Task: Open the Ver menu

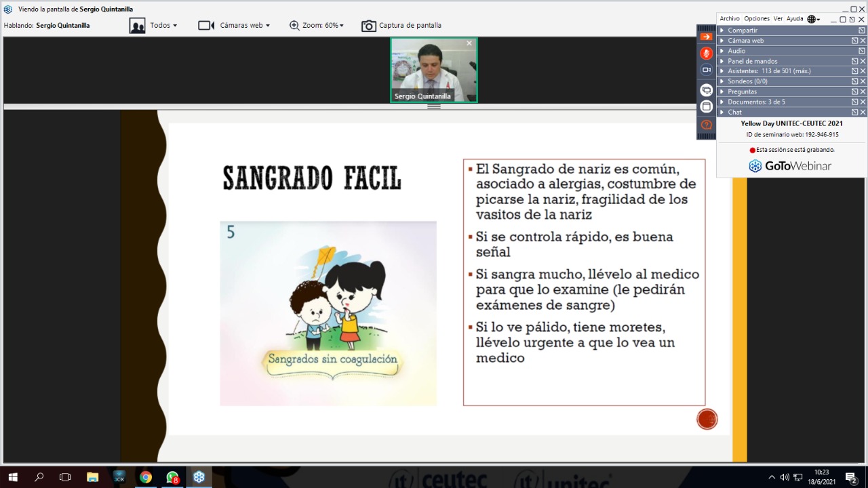Action: click(778, 19)
